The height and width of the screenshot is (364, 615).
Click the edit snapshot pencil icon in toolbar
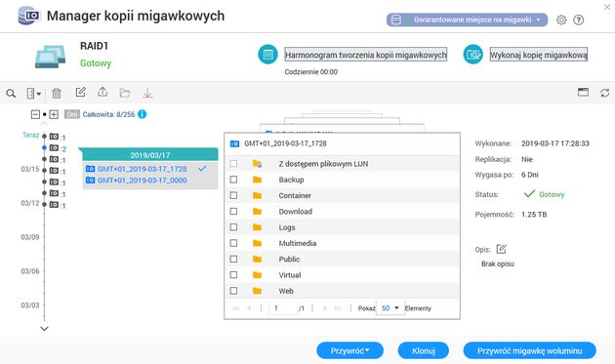pyautogui.click(x=80, y=92)
